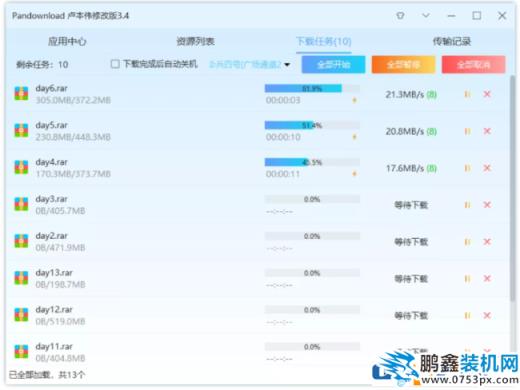Delete the day3.rar task

pyautogui.click(x=487, y=205)
